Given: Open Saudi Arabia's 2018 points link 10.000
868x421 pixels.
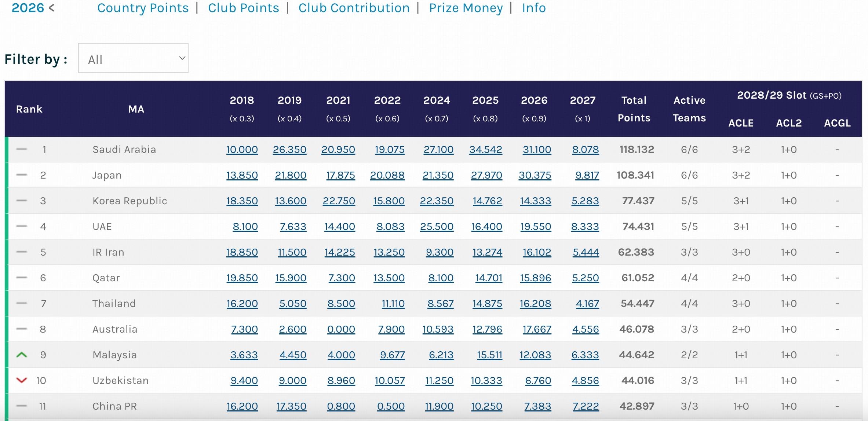Looking at the screenshot, I should point(242,150).
